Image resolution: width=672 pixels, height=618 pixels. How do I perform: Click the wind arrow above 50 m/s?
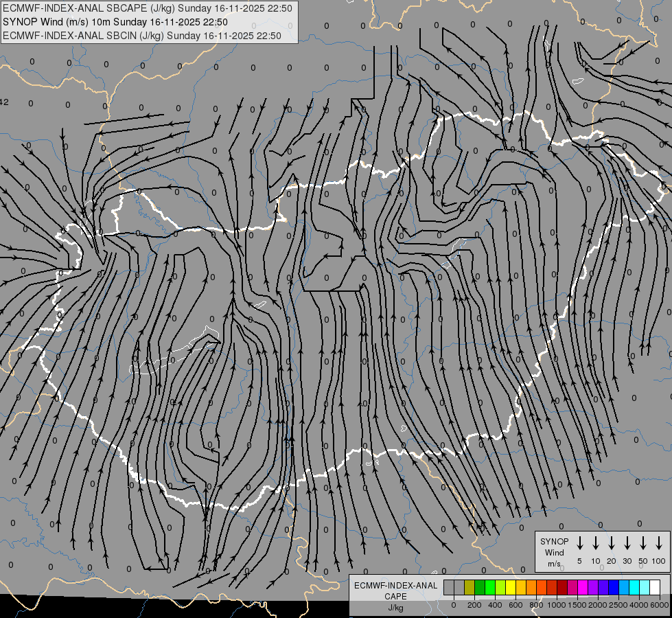click(643, 542)
